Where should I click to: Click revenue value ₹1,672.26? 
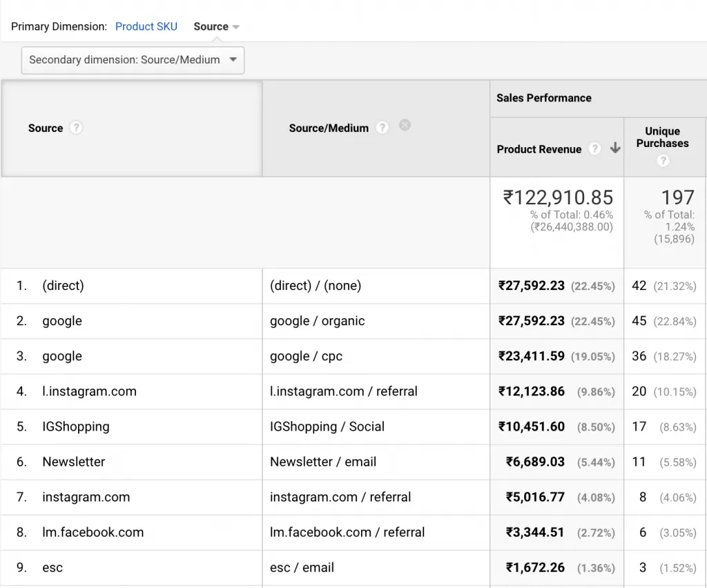pyautogui.click(x=535, y=568)
